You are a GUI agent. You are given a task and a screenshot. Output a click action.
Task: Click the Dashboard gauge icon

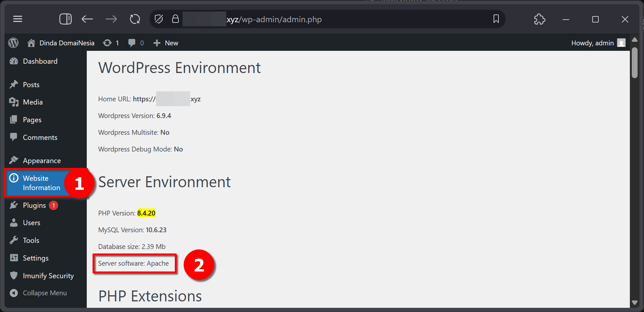[x=14, y=61]
